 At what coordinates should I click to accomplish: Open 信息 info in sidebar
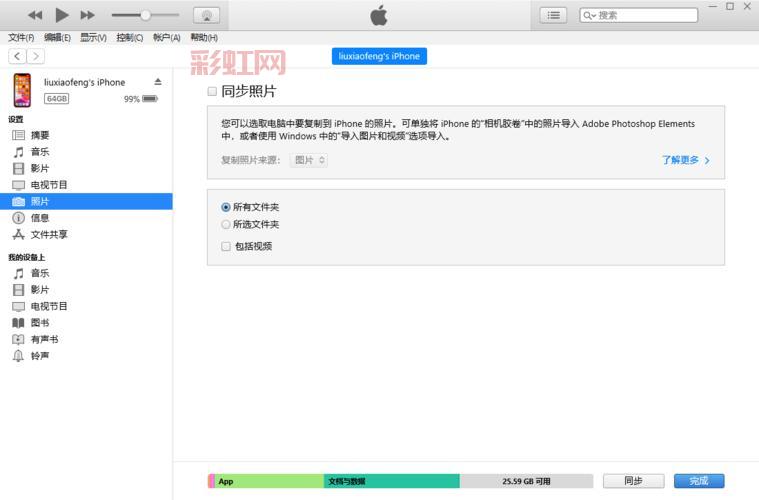(x=86, y=218)
